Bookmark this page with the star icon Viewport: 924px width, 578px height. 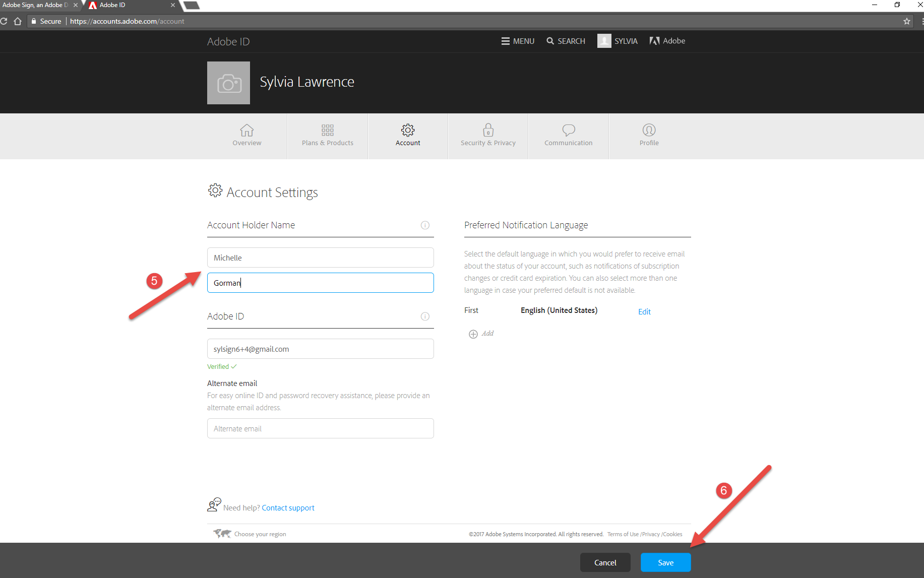(x=906, y=21)
